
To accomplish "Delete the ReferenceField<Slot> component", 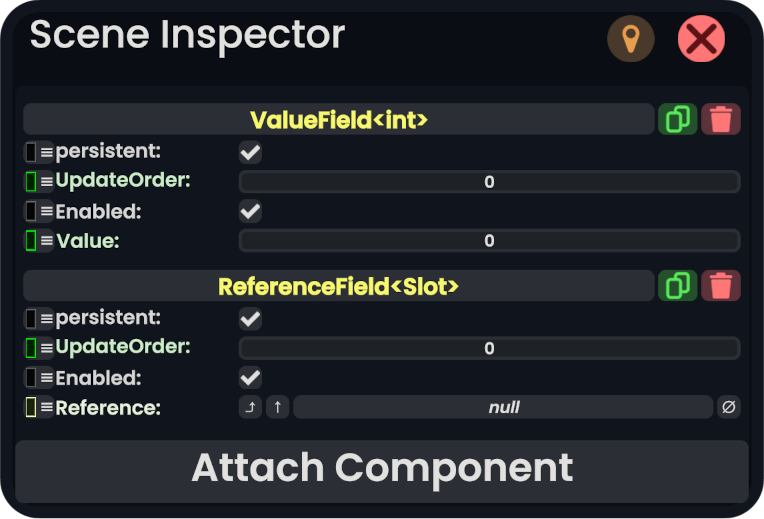I will (x=721, y=286).
